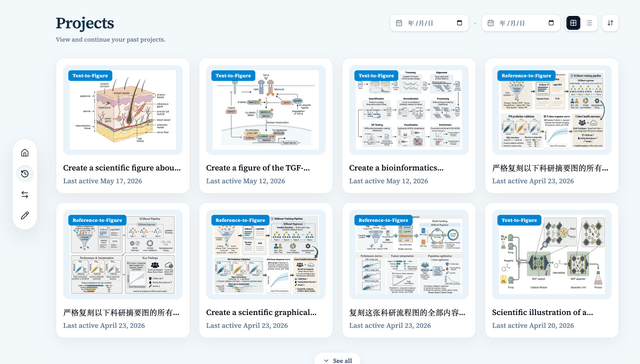Select the pencil edit icon in the sidebar
Image resolution: width=640 pixels, height=364 pixels.
[x=25, y=215]
